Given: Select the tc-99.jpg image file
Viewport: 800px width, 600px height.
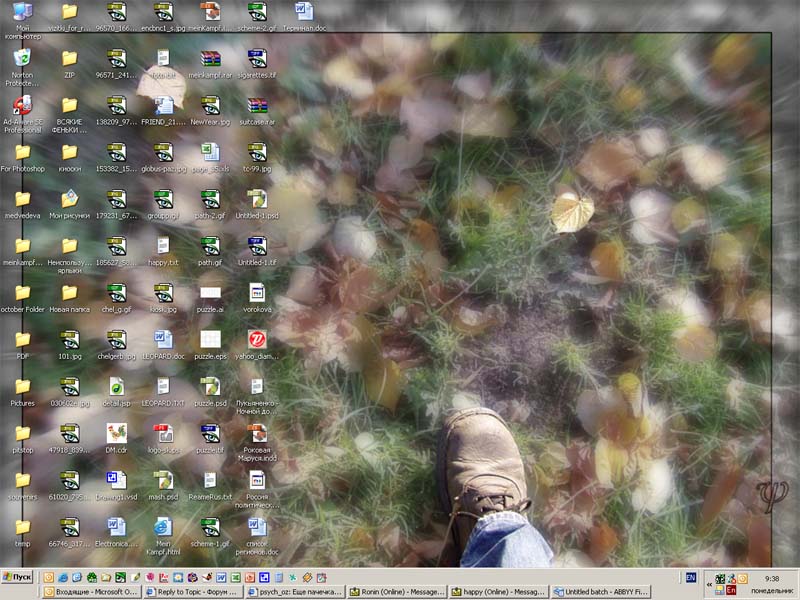Looking at the screenshot, I should [257, 158].
